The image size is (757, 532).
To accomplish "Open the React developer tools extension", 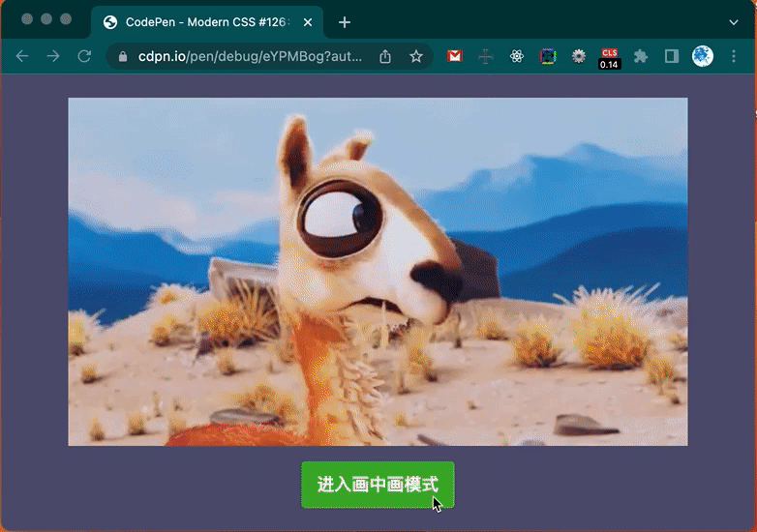I will 517,56.
